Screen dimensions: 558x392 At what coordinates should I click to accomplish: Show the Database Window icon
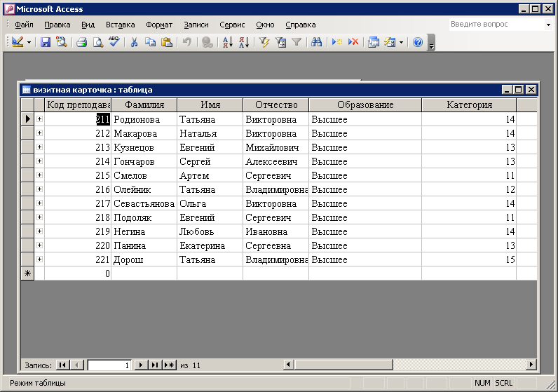[374, 42]
